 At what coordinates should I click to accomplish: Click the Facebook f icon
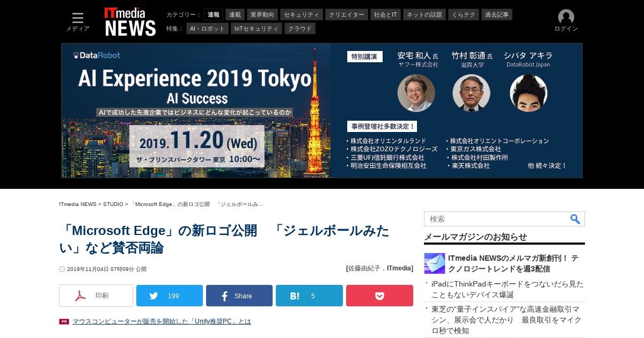[x=225, y=296]
